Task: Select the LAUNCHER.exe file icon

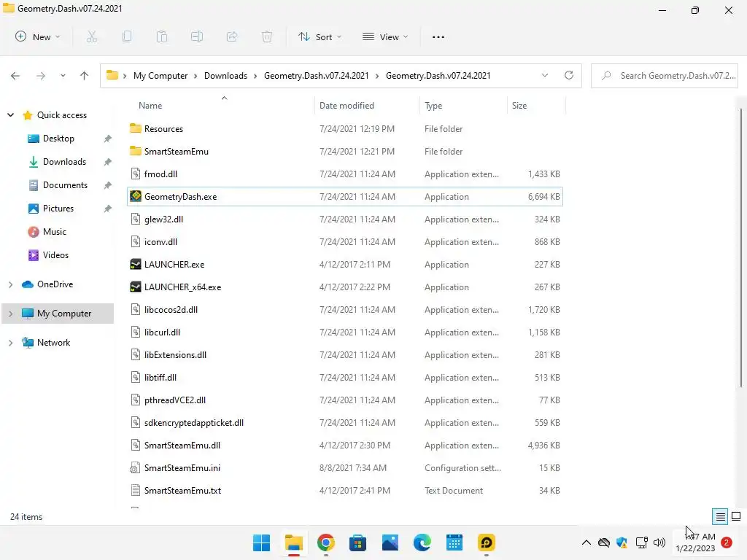Action: [136, 264]
